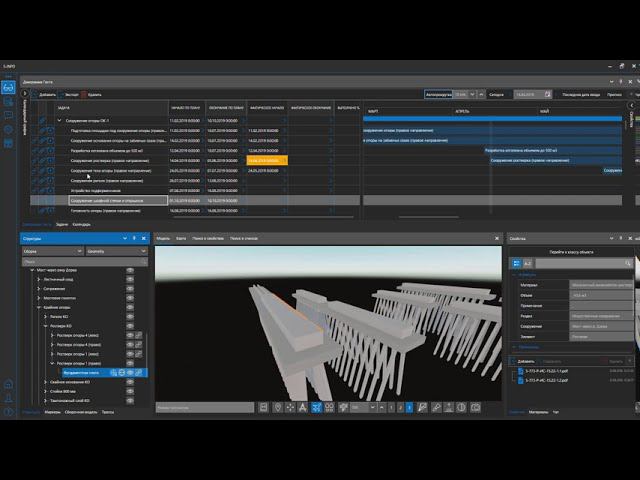Click the map pin icon in the viewport toolbar
The image size is (640, 480).
click(278, 407)
